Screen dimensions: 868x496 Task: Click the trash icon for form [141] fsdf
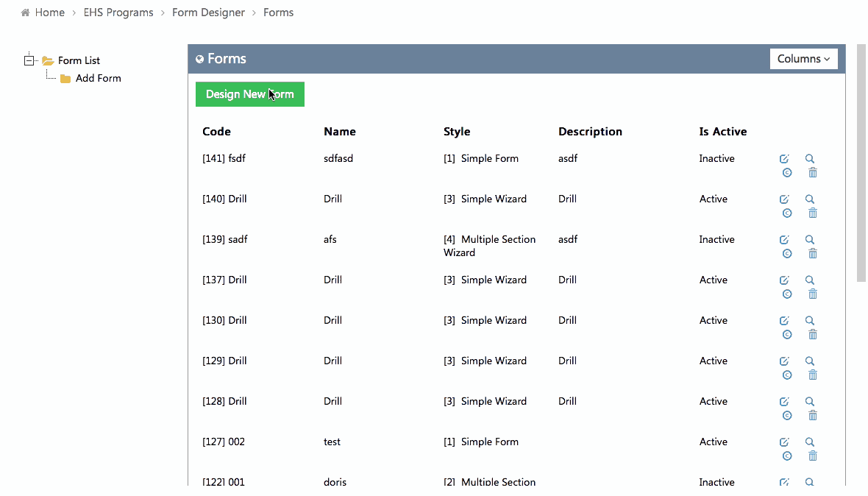pyautogui.click(x=813, y=173)
